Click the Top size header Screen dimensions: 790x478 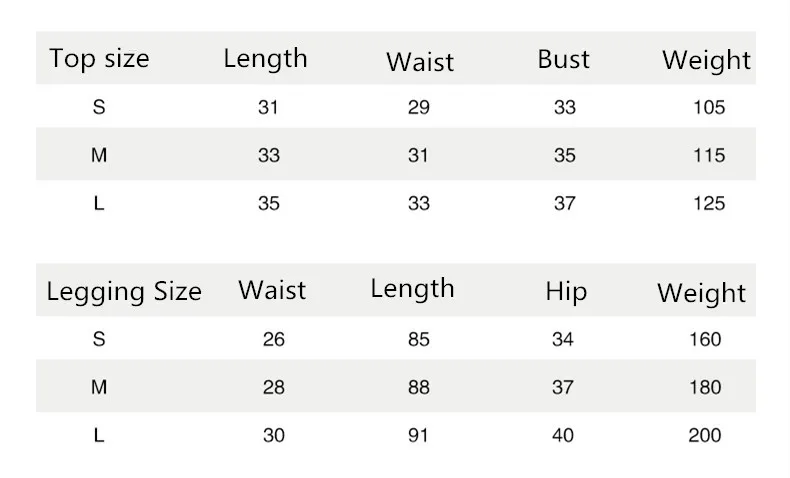click(99, 58)
